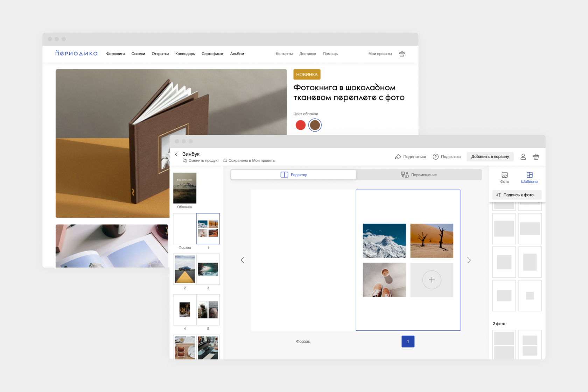Image resolution: width=588 pixels, height=392 pixels.
Task: Click the Сменить продукт link text
Action: [204, 161]
